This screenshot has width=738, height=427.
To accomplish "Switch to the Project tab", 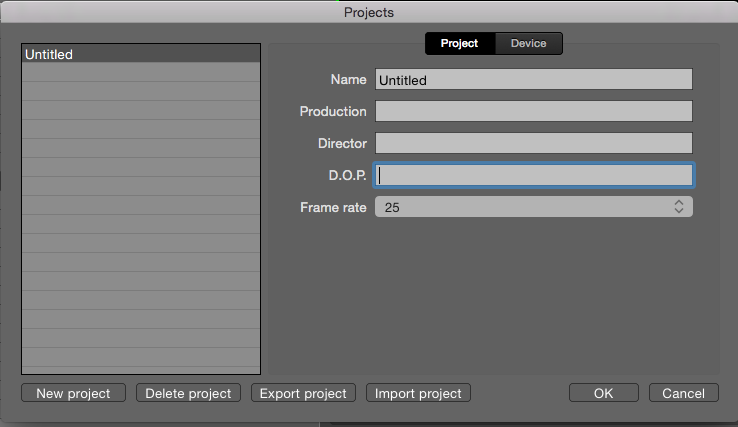I will pos(460,43).
